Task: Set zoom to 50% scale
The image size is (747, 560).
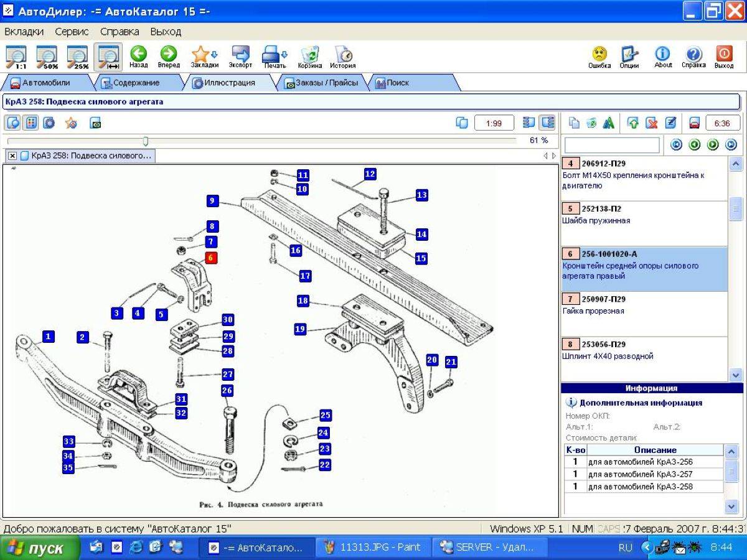Action: (47, 56)
